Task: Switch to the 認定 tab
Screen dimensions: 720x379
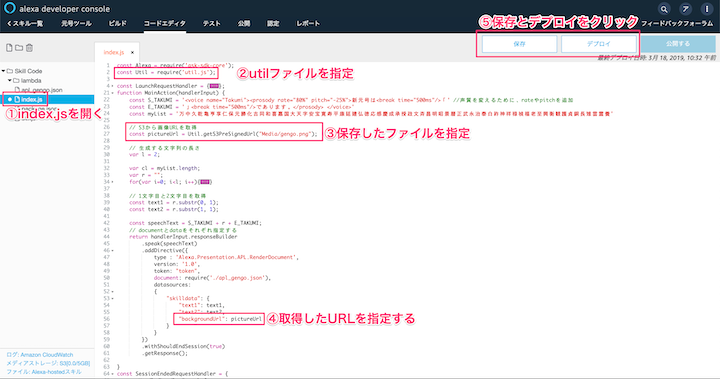Action: pos(273,23)
